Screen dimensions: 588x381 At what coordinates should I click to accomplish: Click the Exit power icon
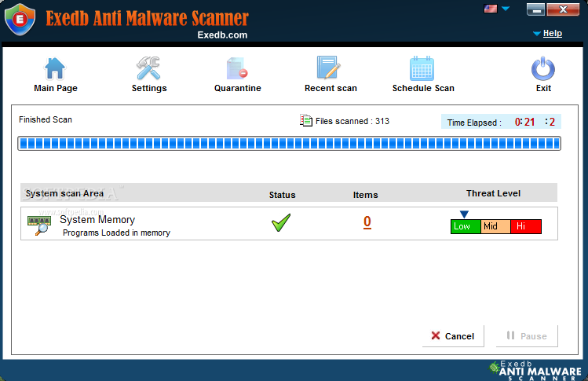[x=543, y=68]
